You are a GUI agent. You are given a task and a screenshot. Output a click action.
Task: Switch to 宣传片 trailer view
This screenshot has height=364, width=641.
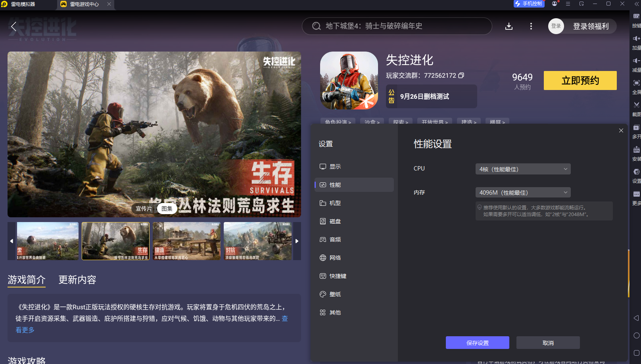[144, 209]
